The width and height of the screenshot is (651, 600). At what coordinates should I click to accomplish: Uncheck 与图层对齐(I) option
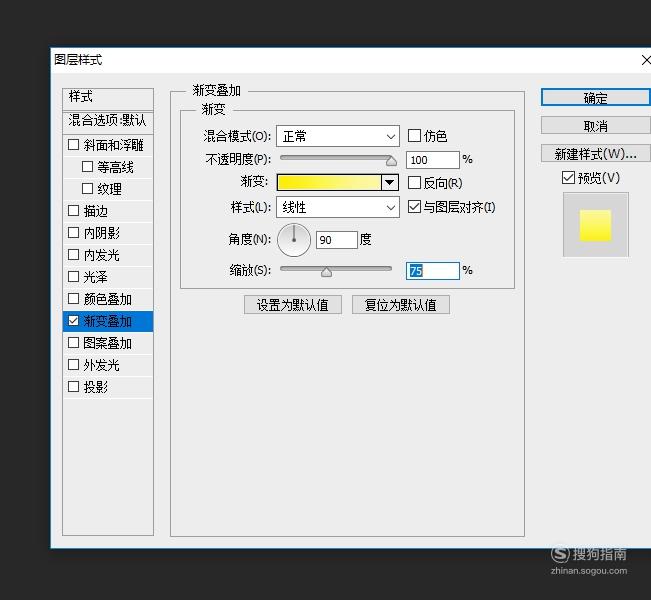[414, 206]
